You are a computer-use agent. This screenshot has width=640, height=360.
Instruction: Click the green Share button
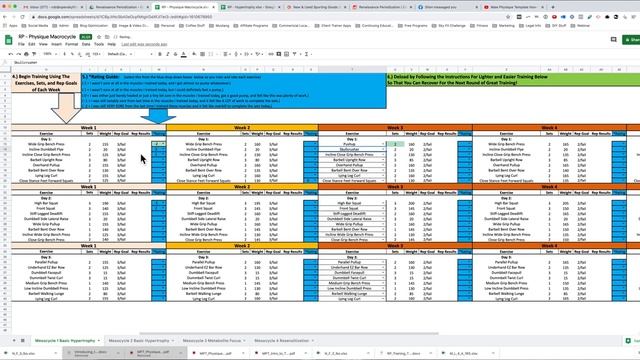631,40
